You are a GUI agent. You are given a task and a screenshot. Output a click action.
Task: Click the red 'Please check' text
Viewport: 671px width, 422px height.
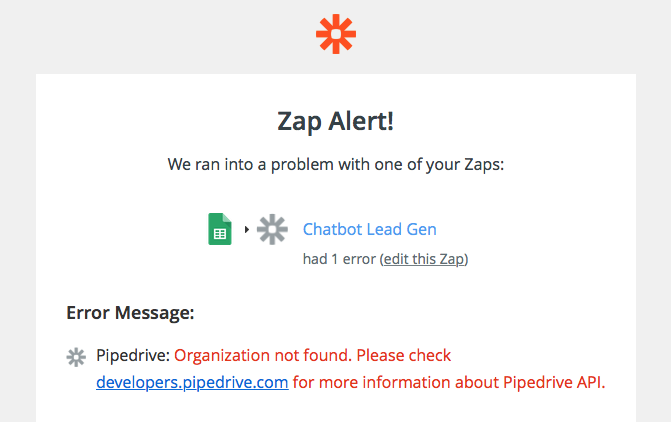pyautogui.click(x=404, y=355)
